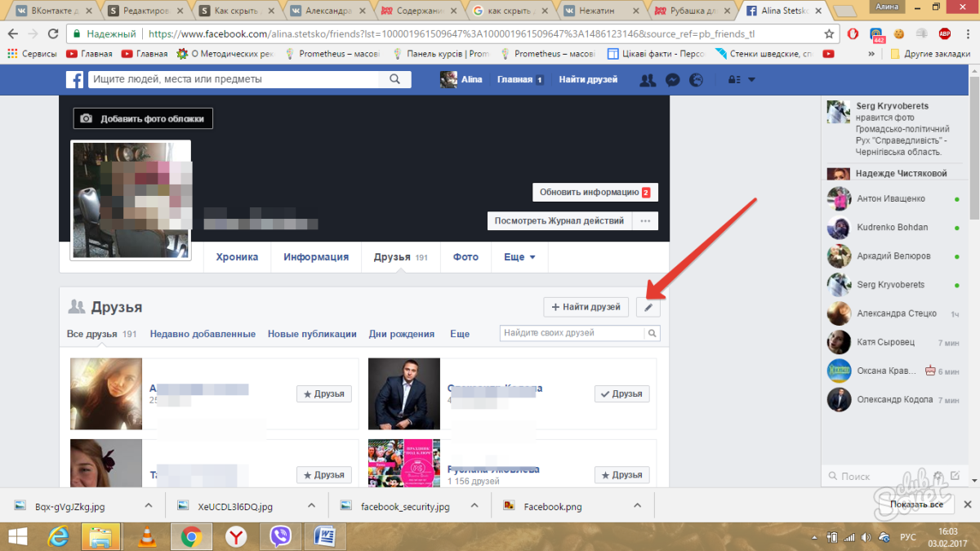
Task: Open the Фото profile tab
Action: 465,257
